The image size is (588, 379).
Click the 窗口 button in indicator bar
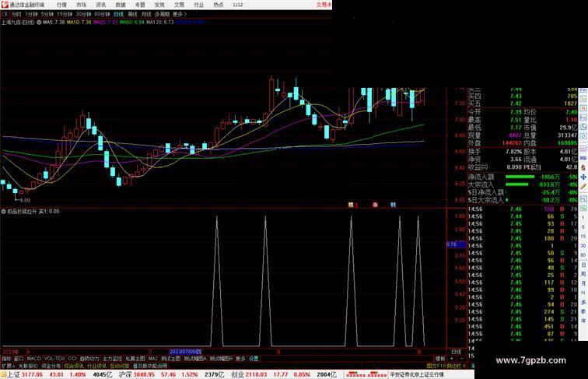(x=19, y=359)
